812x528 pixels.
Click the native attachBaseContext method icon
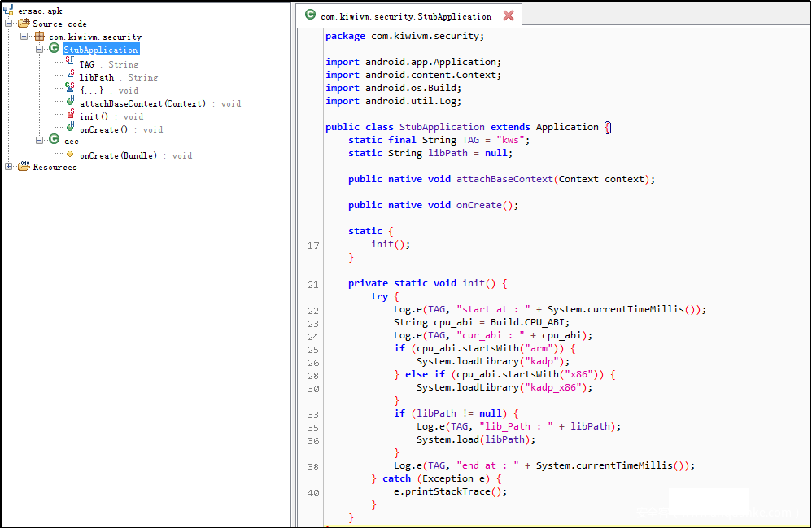click(71, 103)
